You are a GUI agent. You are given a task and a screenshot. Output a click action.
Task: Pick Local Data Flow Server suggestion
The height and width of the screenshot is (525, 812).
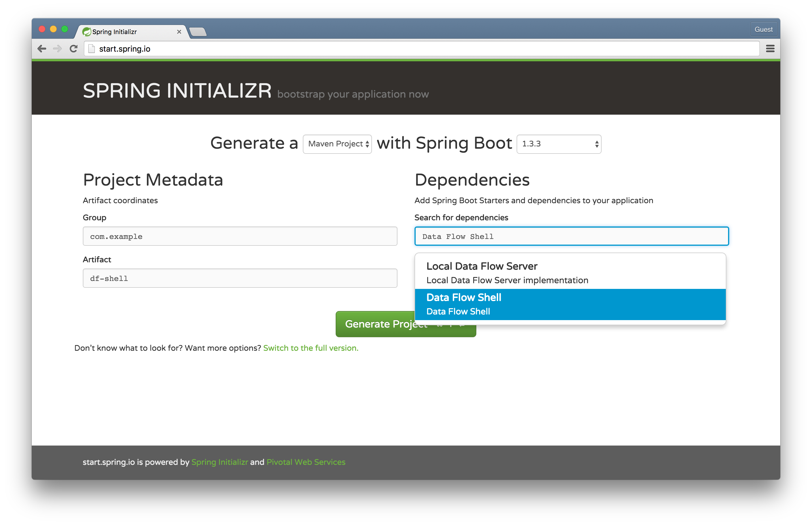(570, 272)
